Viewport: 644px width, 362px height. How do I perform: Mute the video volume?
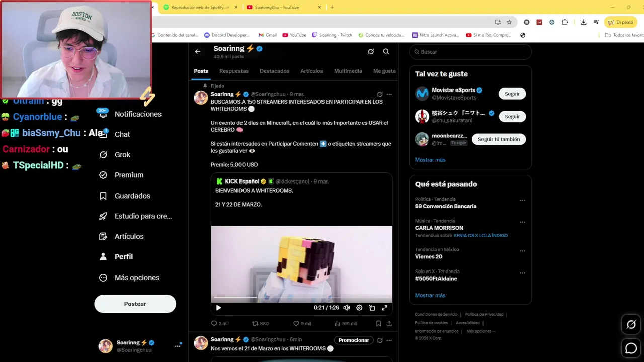[x=347, y=308]
